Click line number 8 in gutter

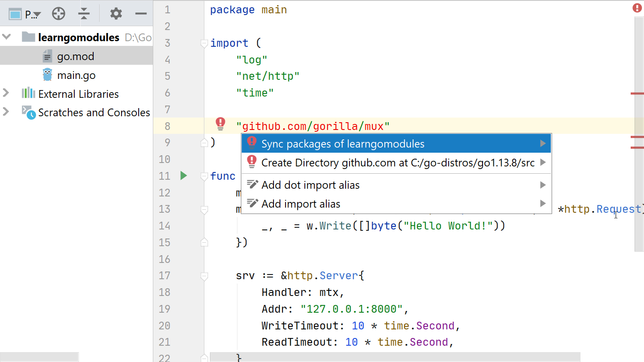point(167,126)
